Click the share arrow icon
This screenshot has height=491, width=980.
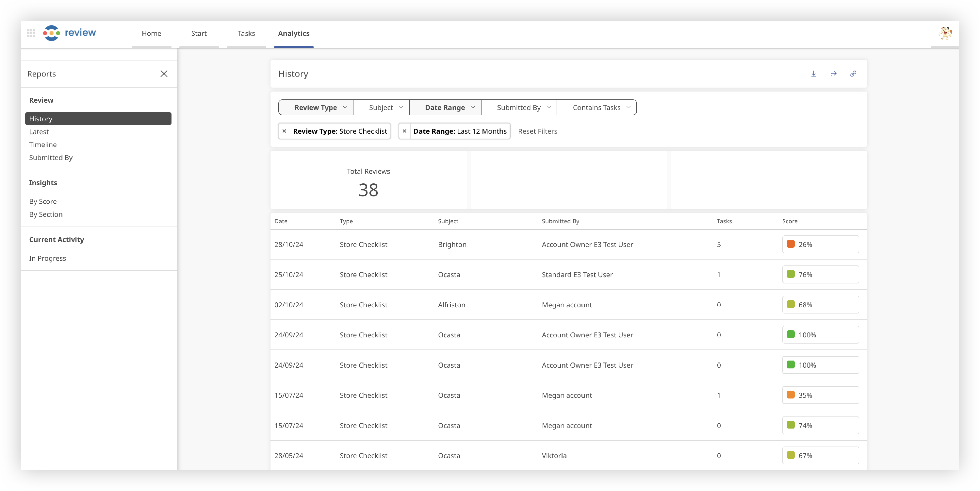833,74
